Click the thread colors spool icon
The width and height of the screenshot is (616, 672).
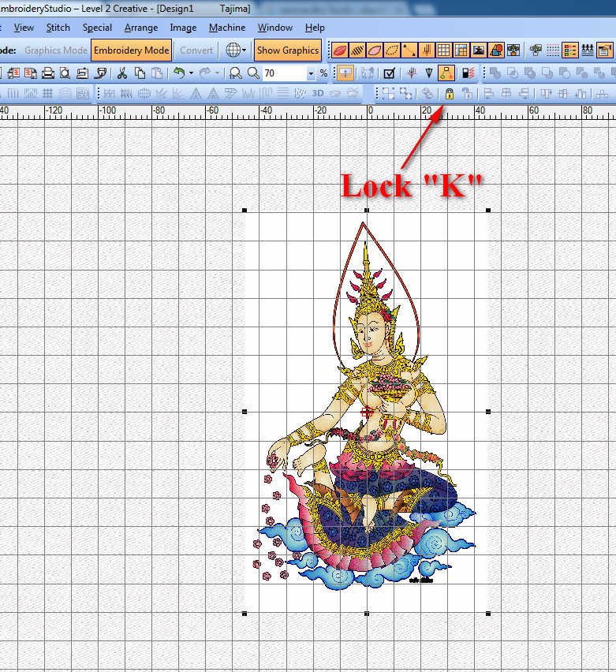(x=468, y=73)
